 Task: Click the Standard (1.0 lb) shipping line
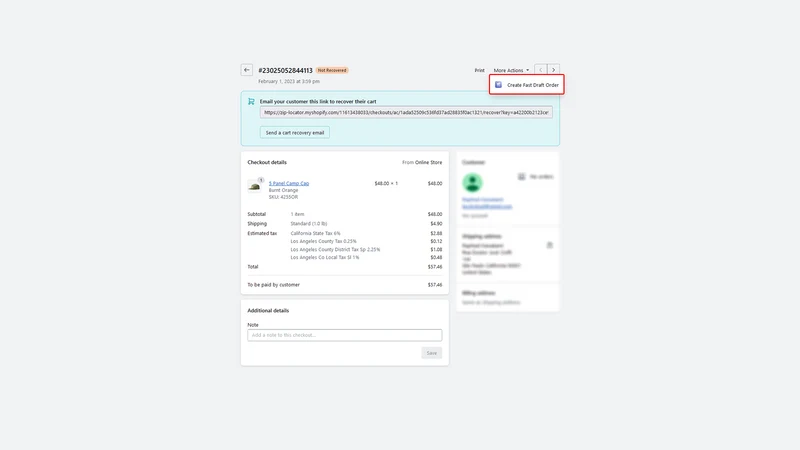pyautogui.click(x=309, y=223)
